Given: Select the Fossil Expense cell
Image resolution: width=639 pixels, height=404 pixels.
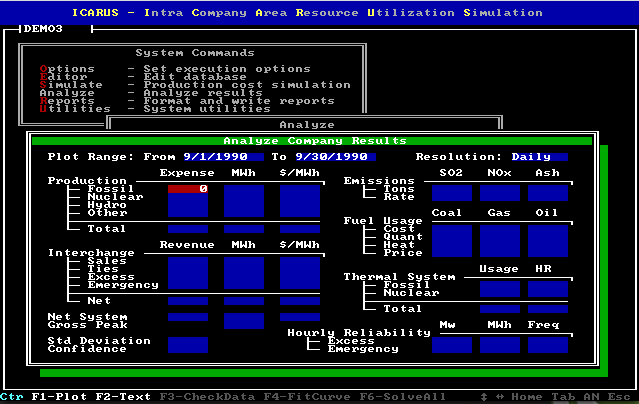Looking at the screenshot, I should tap(187, 189).
